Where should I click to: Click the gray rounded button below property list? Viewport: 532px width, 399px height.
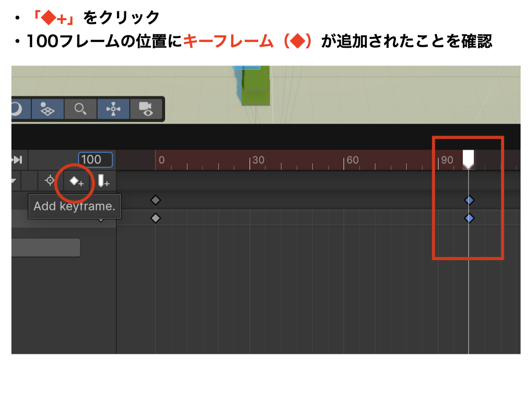pos(46,248)
